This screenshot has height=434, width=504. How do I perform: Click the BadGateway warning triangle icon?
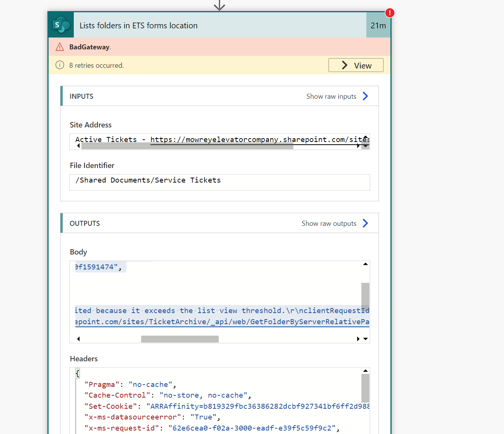(x=60, y=47)
